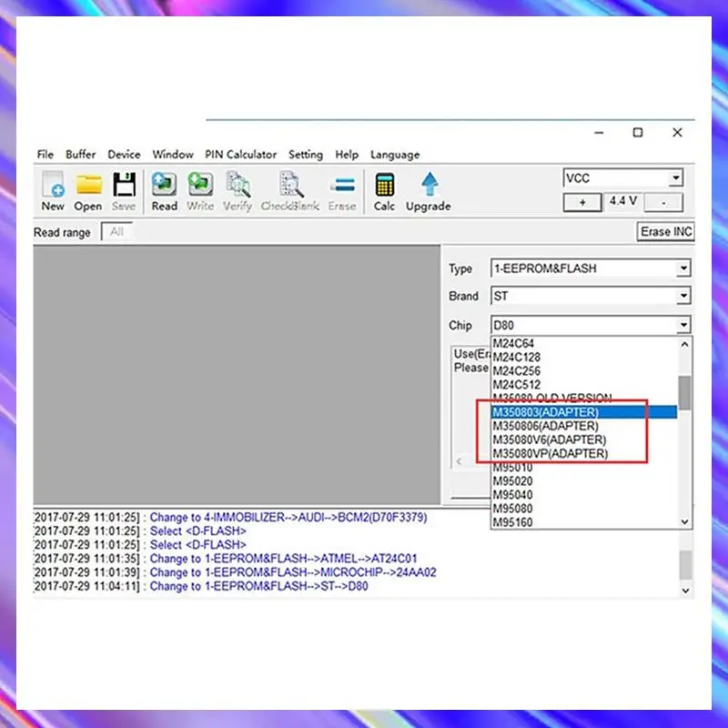The height and width of the screenshot is (728, 728).
Task: Click chip list scroll down arrow
Action: point(684,521)
